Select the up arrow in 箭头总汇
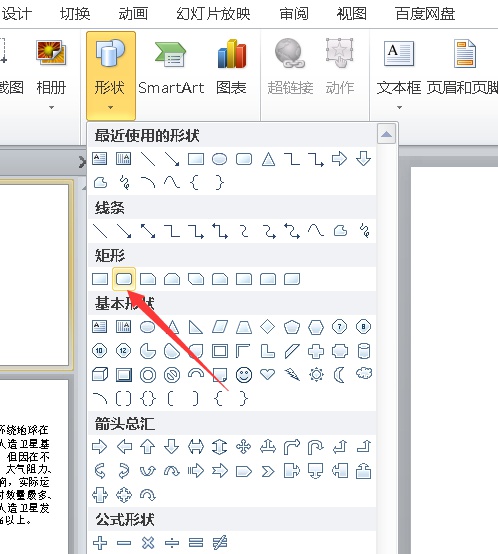The width and height of the screenshot is (498, 554). (148, 447)
